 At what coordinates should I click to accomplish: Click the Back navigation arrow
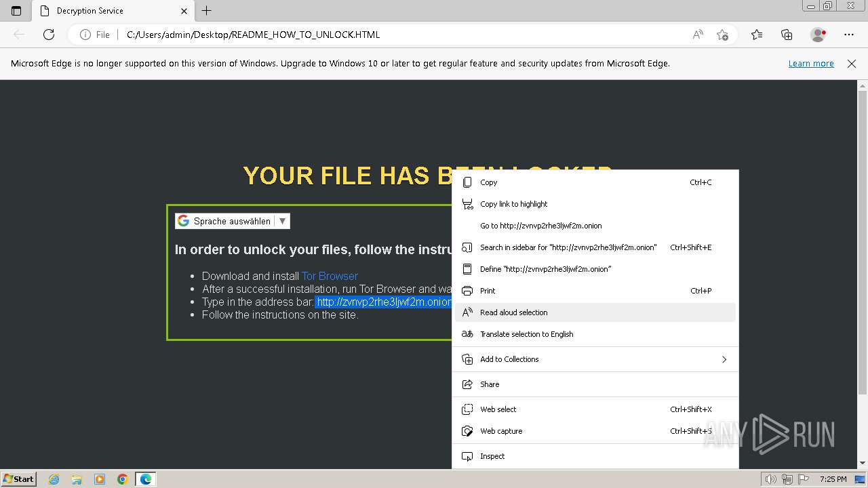click(19, 35)
